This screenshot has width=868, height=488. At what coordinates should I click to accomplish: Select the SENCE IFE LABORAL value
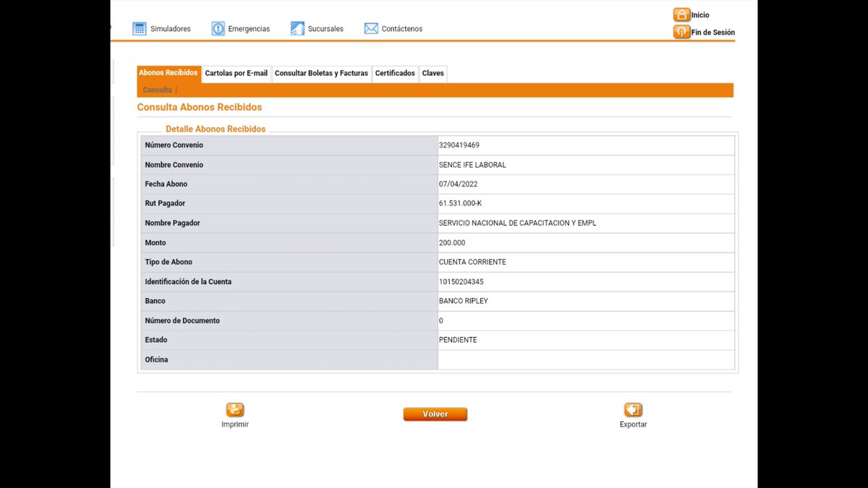point(472,165)
